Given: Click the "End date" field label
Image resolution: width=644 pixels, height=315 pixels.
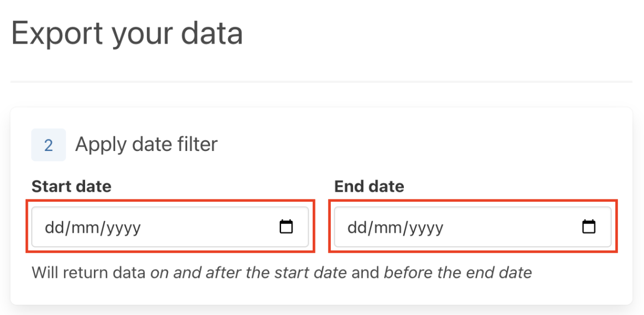Looking at the screenshot, I should click(369, 186).
